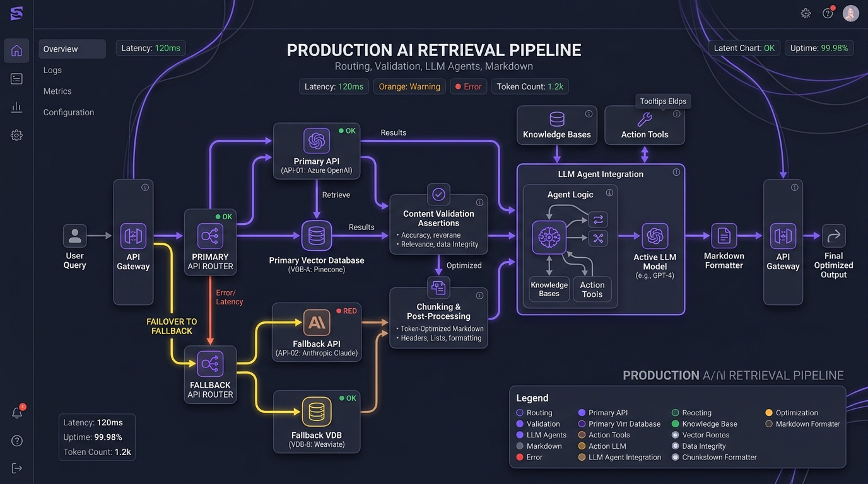The width and height of the screenshot is (868, 484).
Task: Open the top bar settings gear
Action: coord(806,13)
